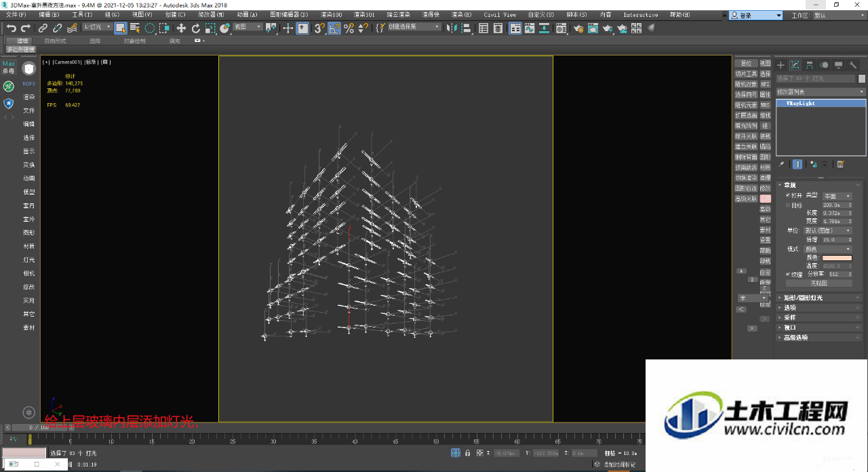This screenshot has height=472, width=868.
Task: Toggle the Percent Snap button
Action: pyautogui.click(x=349, y=28)
